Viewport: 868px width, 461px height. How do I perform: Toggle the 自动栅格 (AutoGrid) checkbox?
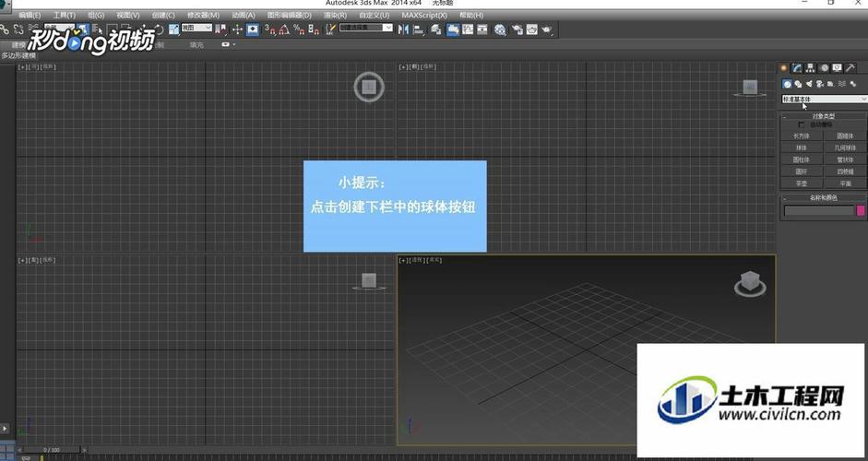[x=802, y=124]
